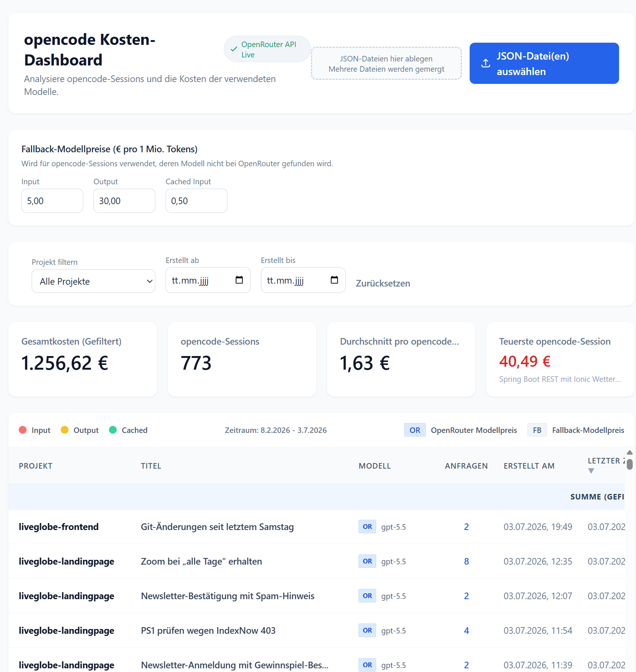Click Anfragen count 2 in Git-Änderungen row
Screen dimensions: 636x672
pos(466,527)
